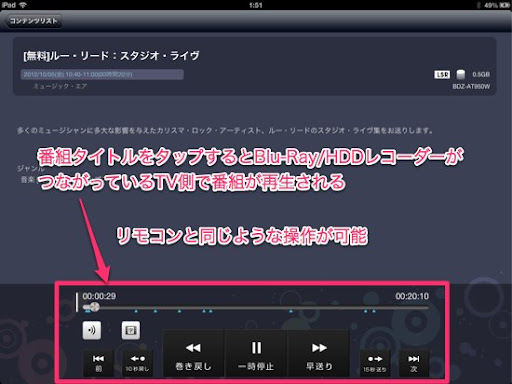Click the playback seek bar knob
512x384 pixels.
click(94, 307)
